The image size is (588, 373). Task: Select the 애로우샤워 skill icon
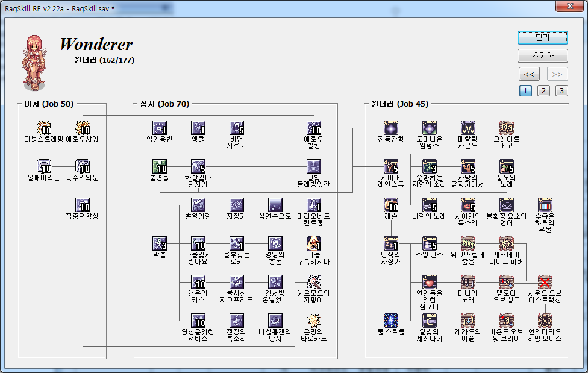[83, 128]
